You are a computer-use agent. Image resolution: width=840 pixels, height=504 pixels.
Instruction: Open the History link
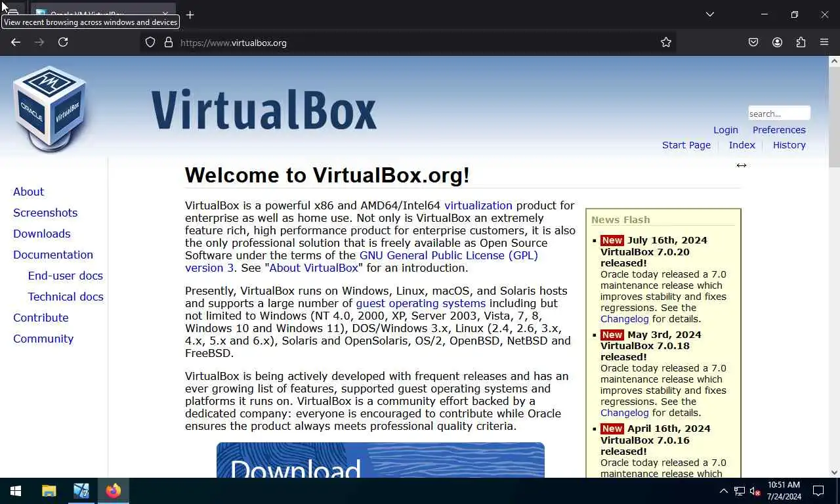point(789,145)
